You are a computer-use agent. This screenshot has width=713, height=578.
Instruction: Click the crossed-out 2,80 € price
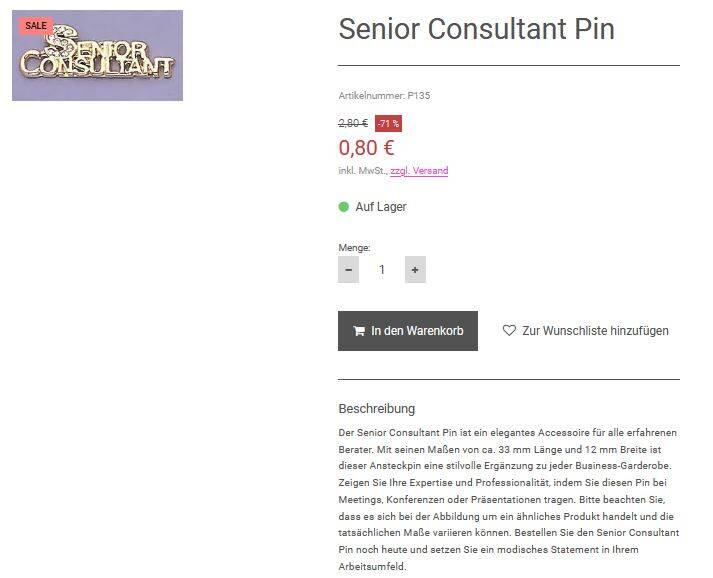click(353, 124)
